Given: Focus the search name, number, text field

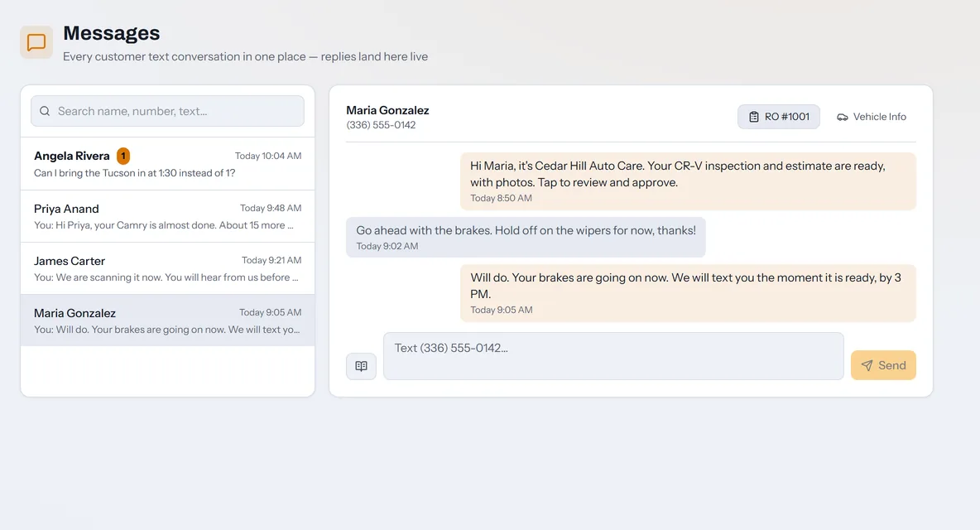Looking at the screenshot, I should click(167, 111).
